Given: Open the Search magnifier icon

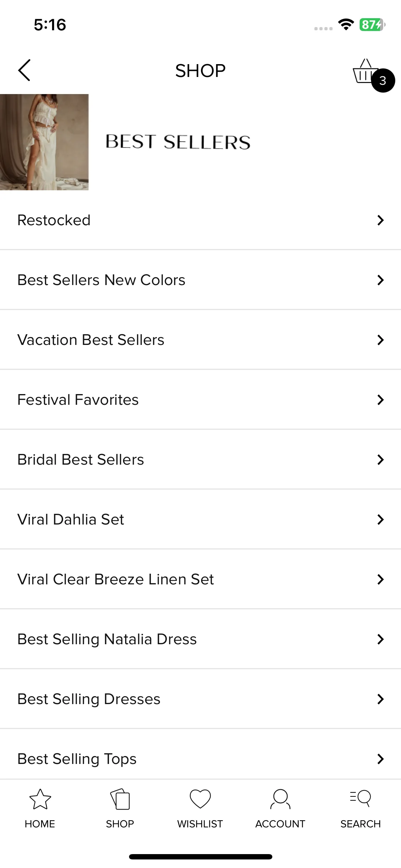Looking at the screenshot, I should point(360,799).
